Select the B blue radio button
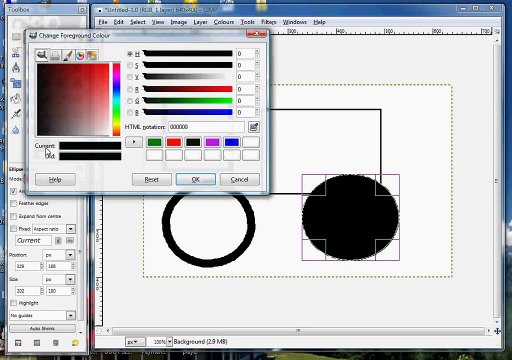This screenshot has height=360, width=512. 130,112
